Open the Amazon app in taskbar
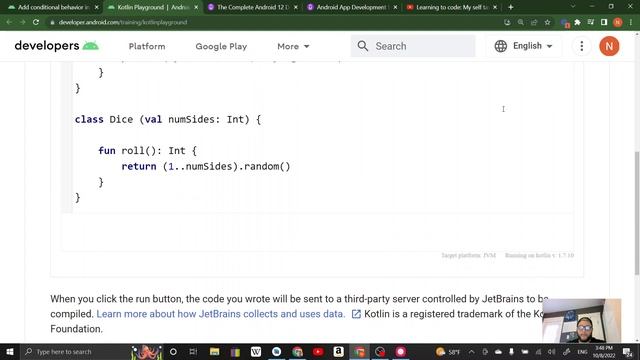Image resolution: width=640 pixels, height=360 pixels. 338,351
